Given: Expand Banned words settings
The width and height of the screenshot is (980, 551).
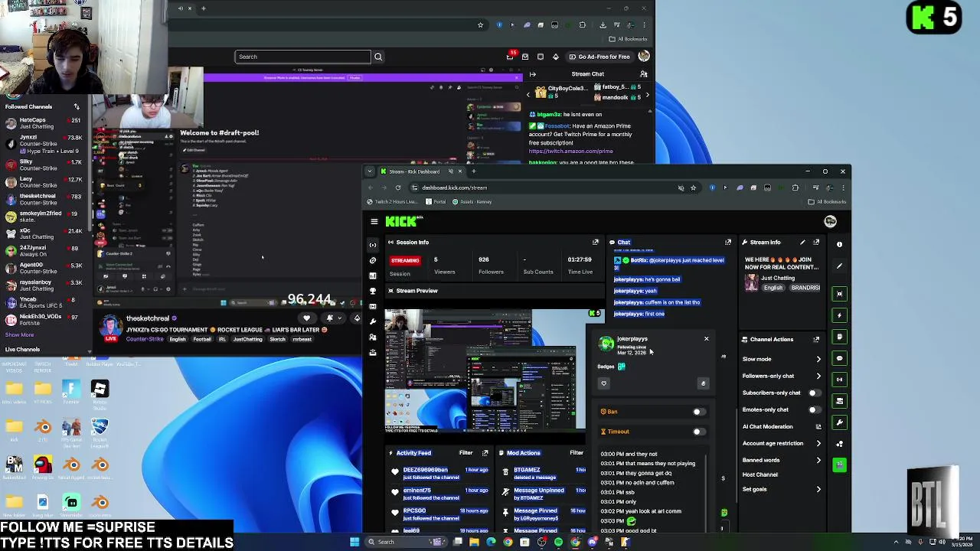Looking at the screenshot, I should [818, 460].
